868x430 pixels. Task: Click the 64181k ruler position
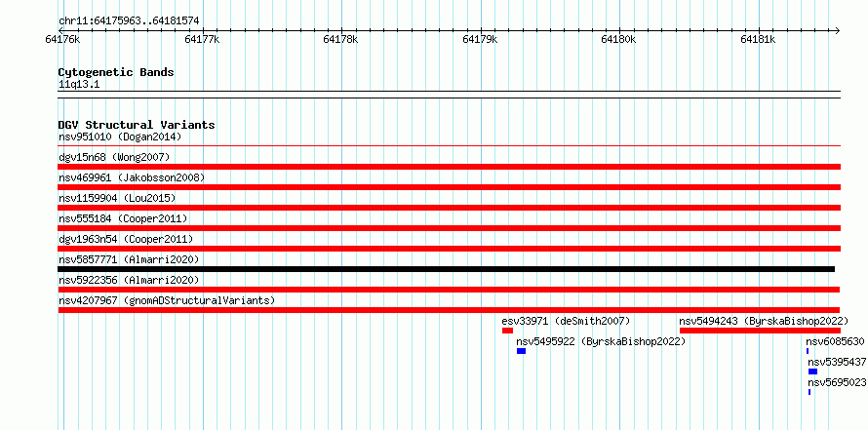758,39
